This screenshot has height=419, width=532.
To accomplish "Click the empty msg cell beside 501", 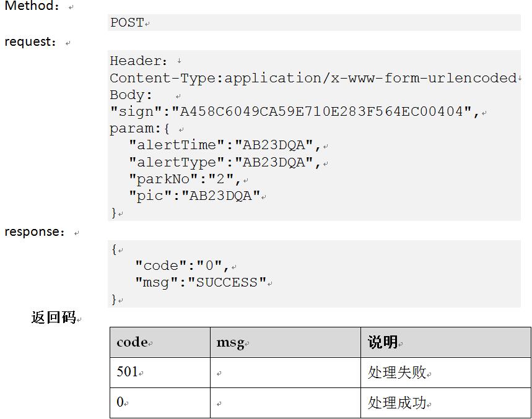I will [x=285, y=373].
